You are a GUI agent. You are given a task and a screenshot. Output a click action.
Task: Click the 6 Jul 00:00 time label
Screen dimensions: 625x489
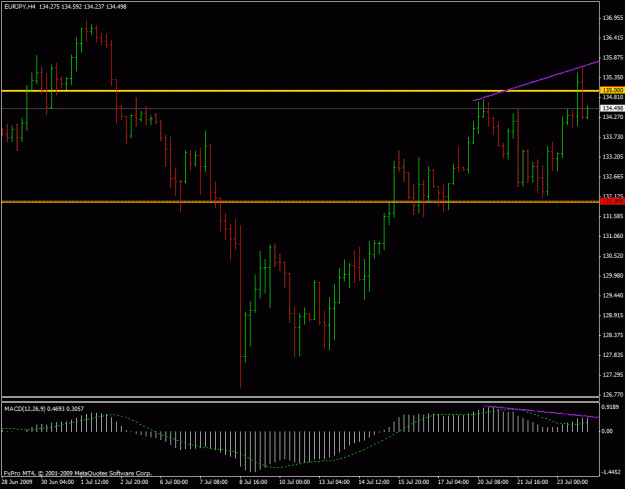click(174, 482)
